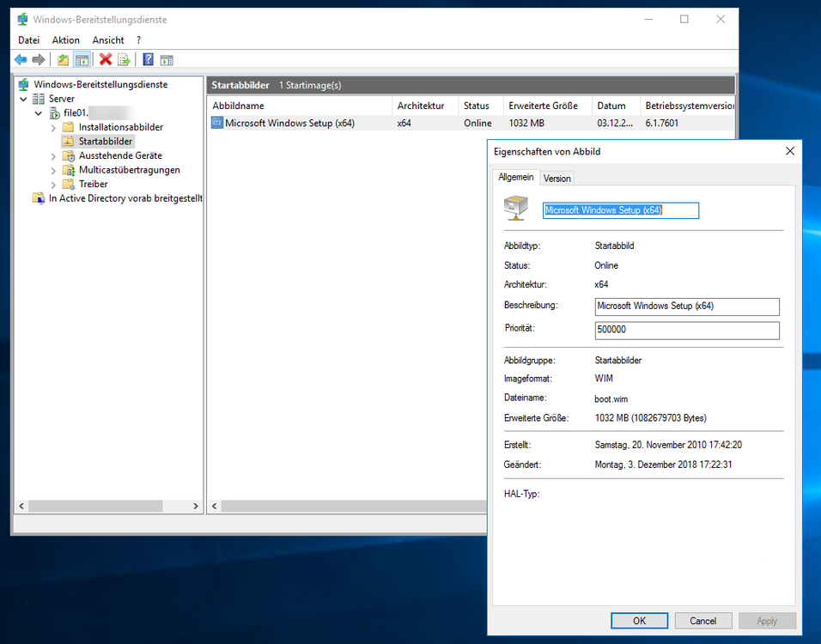Open Help via blue question-mark icon
Viewport: 821px width, 644px height.
[x=149, y=59]
